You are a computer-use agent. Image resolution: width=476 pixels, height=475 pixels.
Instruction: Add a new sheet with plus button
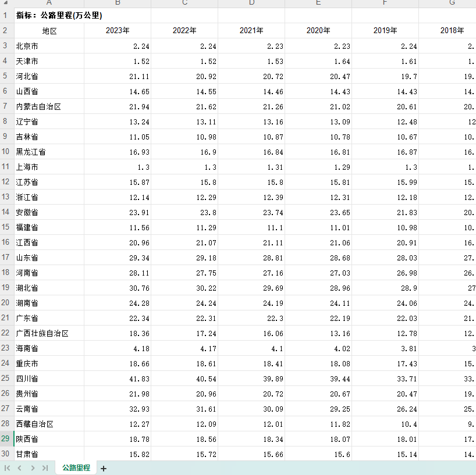(x=104, y=469)
